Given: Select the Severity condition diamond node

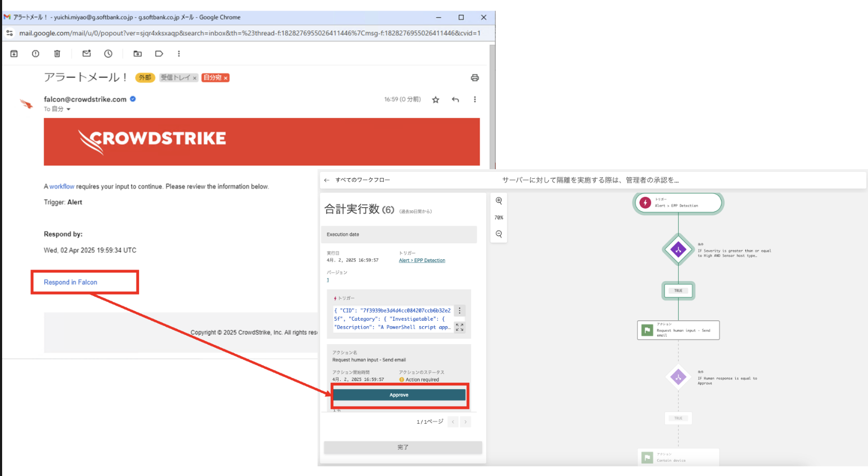Looking at the screenshot, I should click(678, 249).
